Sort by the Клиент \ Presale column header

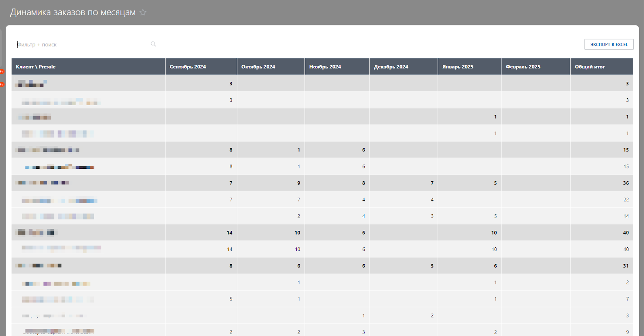coord(36,67)
